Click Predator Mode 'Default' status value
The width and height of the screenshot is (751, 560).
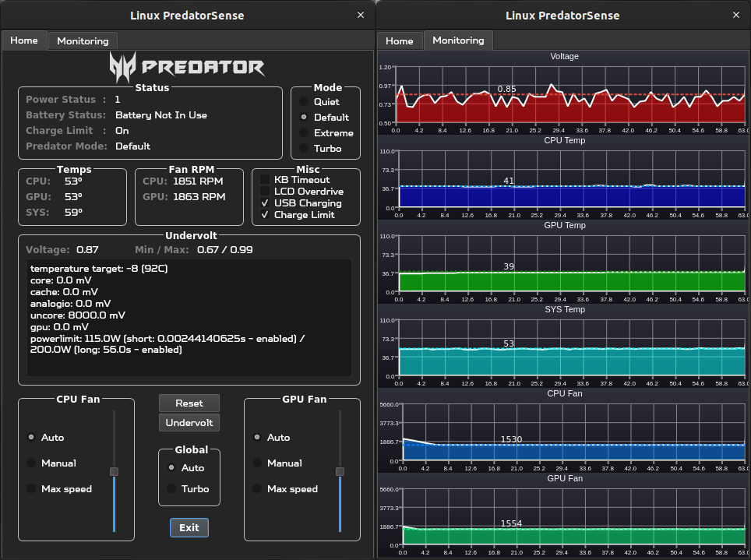132,146
